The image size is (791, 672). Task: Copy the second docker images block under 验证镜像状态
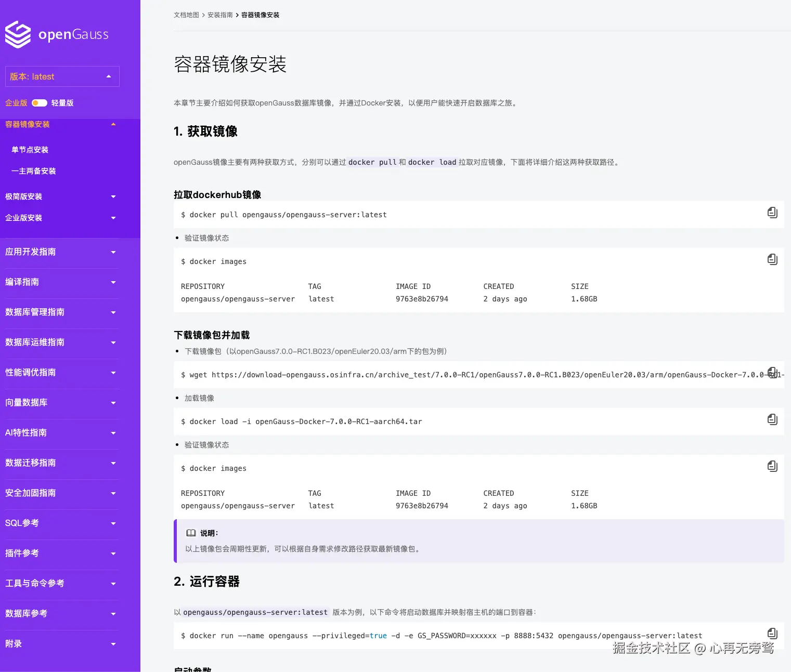pos(772,466)
